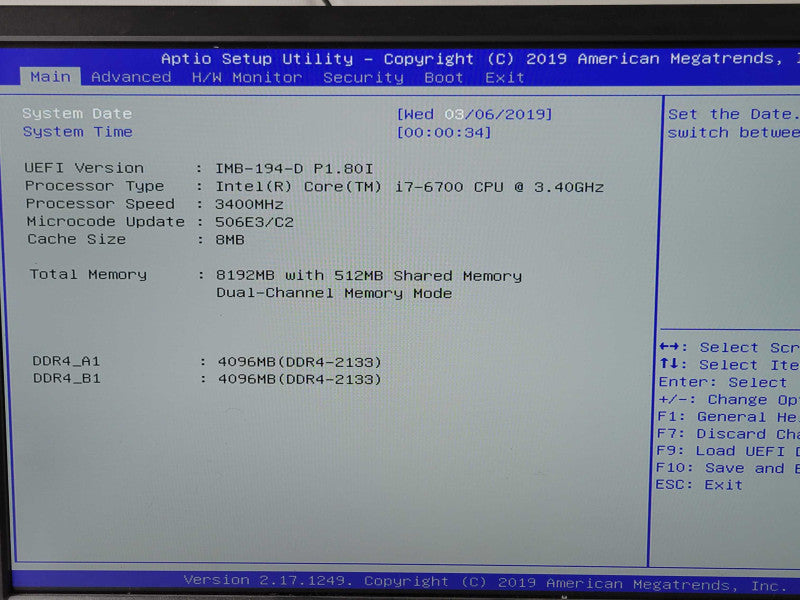Click the Aptio Setup Utility title text
The height and width of the screenshot is (600, 800).
[480, 59]
